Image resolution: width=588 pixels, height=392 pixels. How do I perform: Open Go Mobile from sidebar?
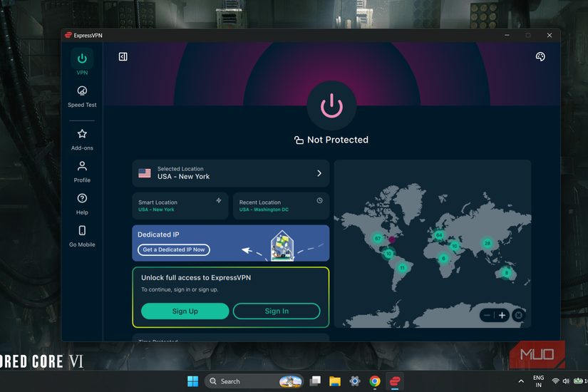pyautogui.click(x=82, y=237)
